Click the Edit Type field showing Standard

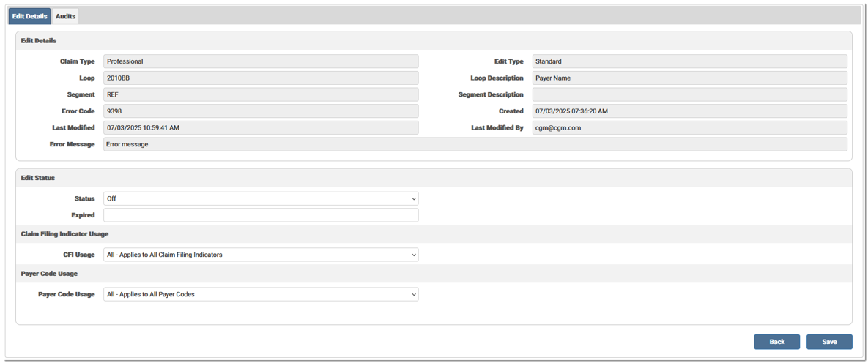[689, 61]
